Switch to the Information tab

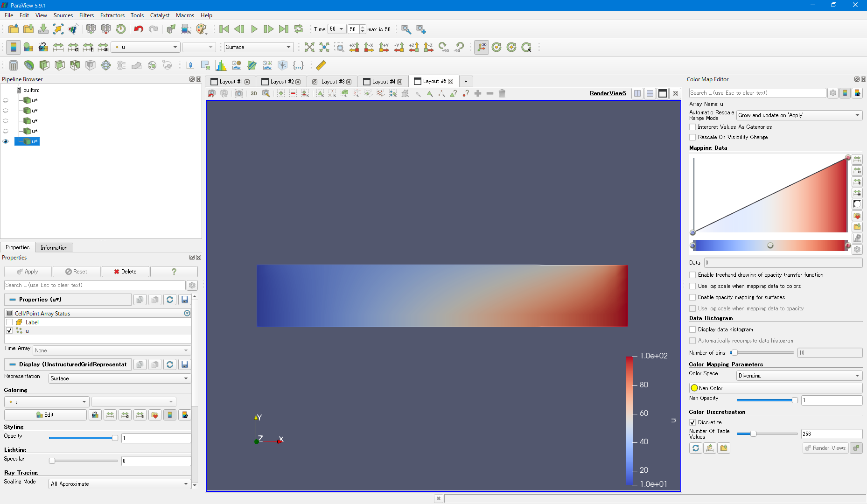coord(54,248)
